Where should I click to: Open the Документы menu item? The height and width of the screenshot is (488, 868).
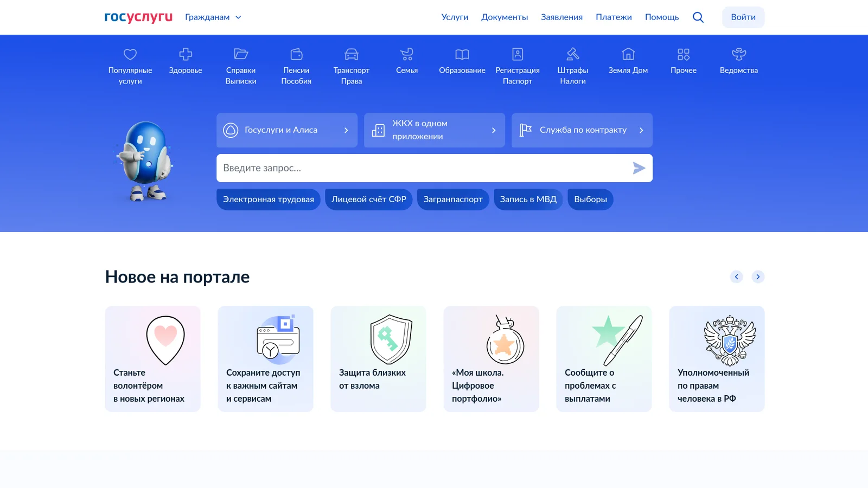click(505, 17)
